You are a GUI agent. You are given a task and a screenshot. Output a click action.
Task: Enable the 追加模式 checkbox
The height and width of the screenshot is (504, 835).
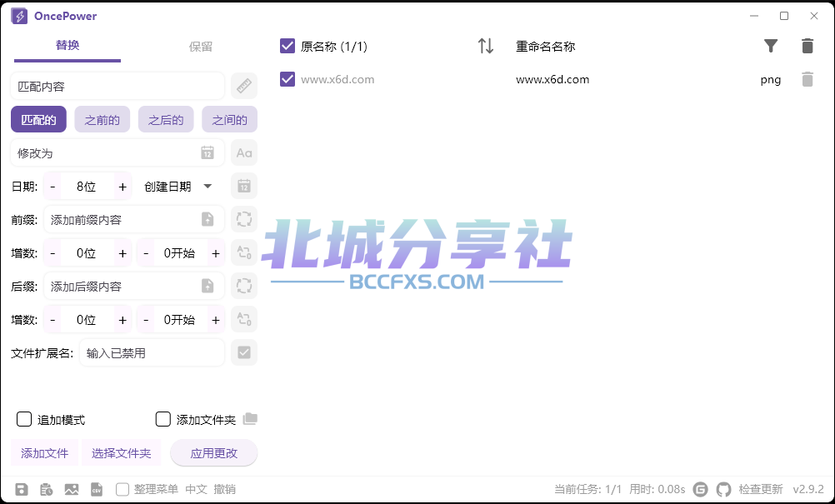(x=24, y=419)
